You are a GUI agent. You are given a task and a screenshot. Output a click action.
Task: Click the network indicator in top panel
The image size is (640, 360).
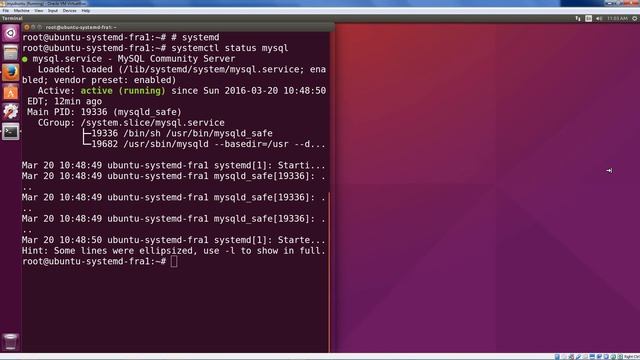[x=578, y=18]
